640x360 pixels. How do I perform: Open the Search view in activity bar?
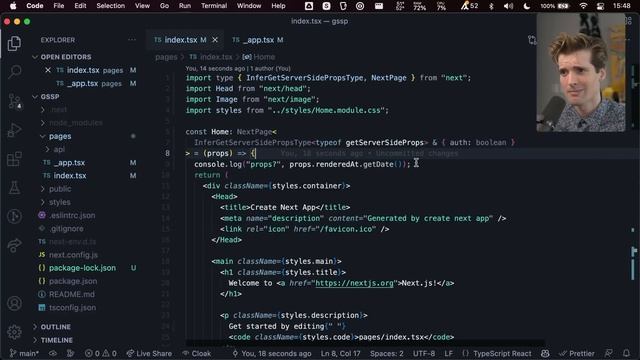[x=14, y=72]
